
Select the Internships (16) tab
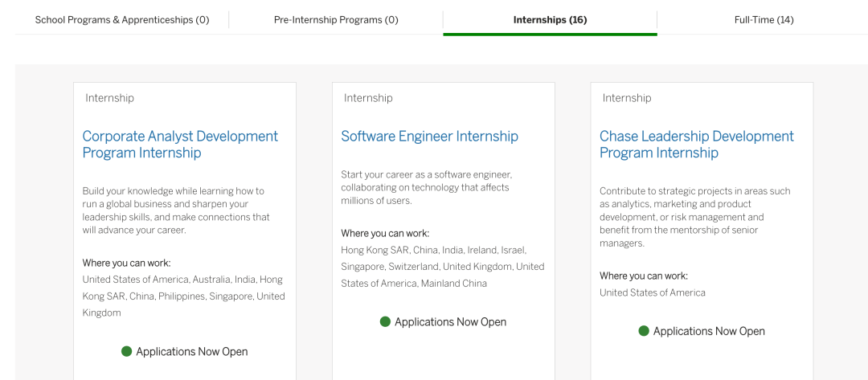550,20
